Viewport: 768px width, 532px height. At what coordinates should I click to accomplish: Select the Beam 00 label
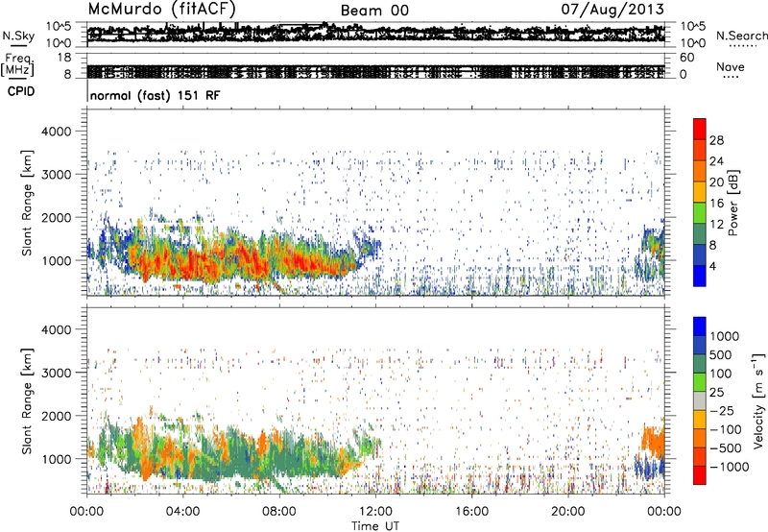click(x=374, y=11)
